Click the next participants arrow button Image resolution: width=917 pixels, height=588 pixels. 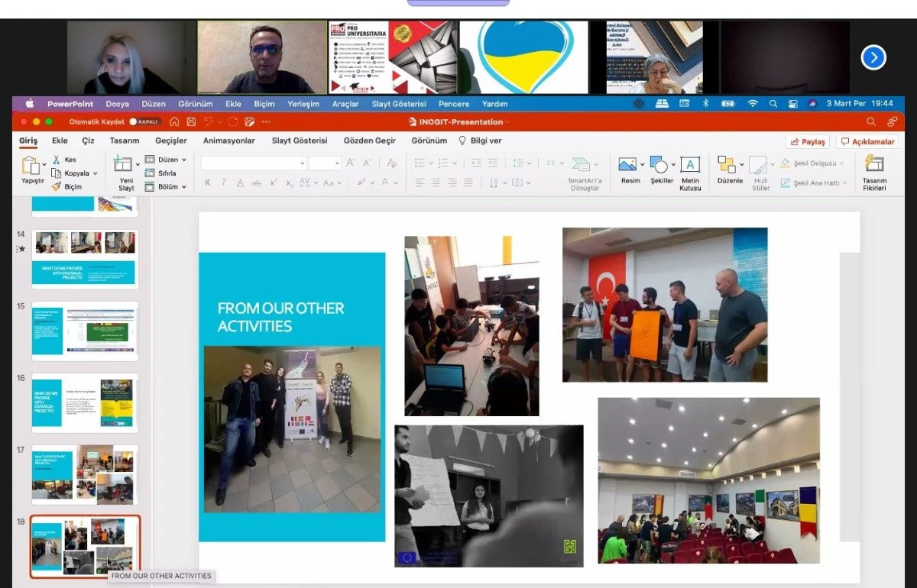tap(873, 57)
